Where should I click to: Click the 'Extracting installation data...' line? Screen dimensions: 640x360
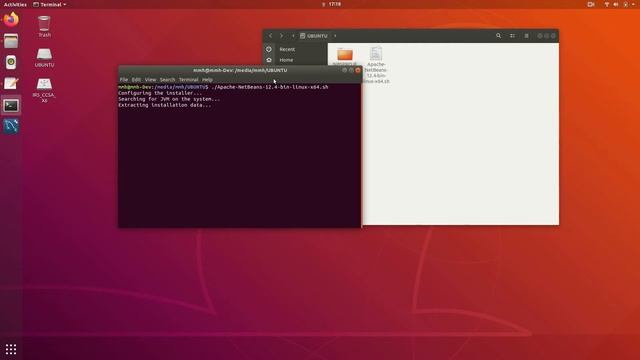coord(165,105)
